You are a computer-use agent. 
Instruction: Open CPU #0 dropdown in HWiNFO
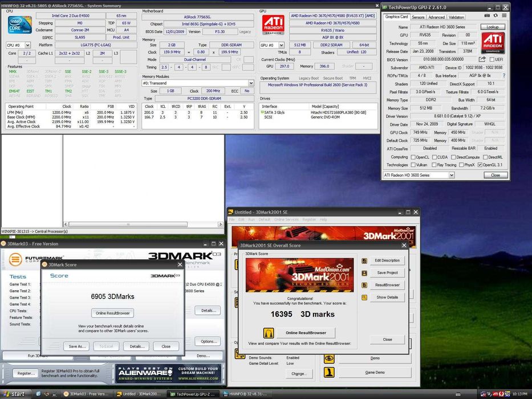click(x=27, y=45)
